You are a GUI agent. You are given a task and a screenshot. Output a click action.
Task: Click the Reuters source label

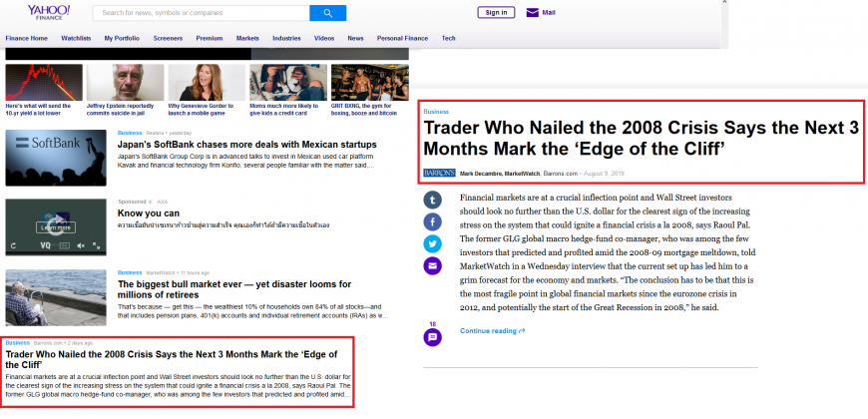point(155,133)
